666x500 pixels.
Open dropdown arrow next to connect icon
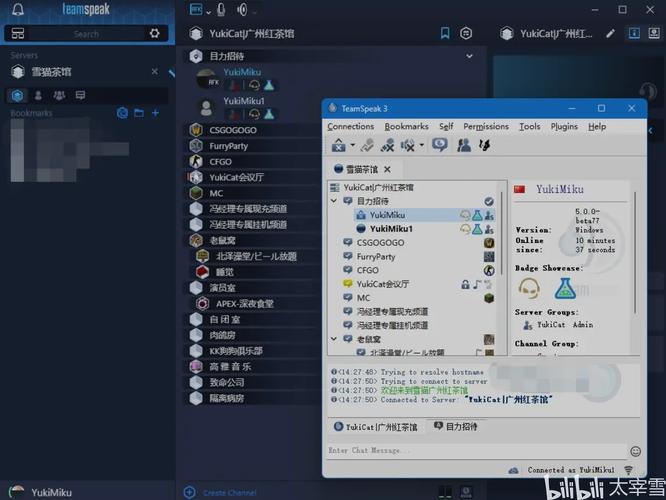click(x=353, y=146)
